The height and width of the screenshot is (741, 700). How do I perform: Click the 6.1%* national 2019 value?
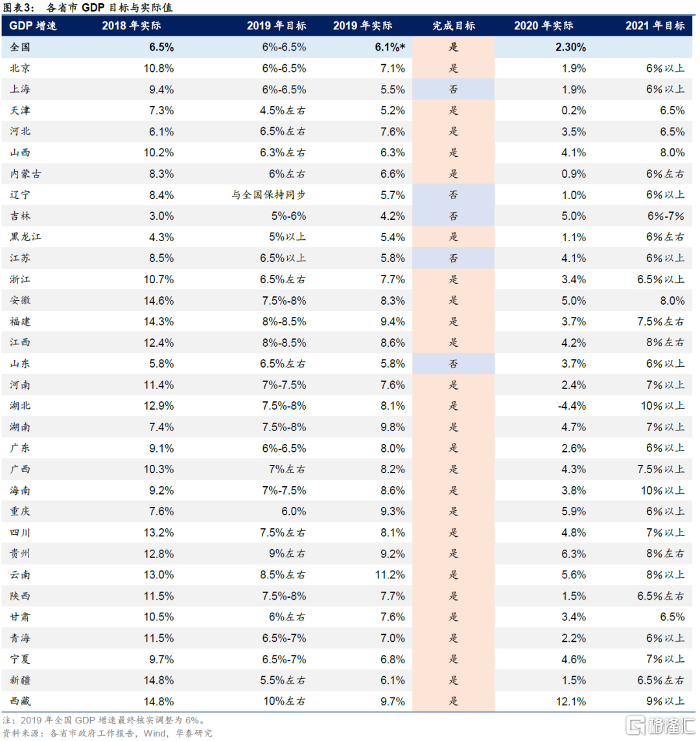(x=390, y=47)
